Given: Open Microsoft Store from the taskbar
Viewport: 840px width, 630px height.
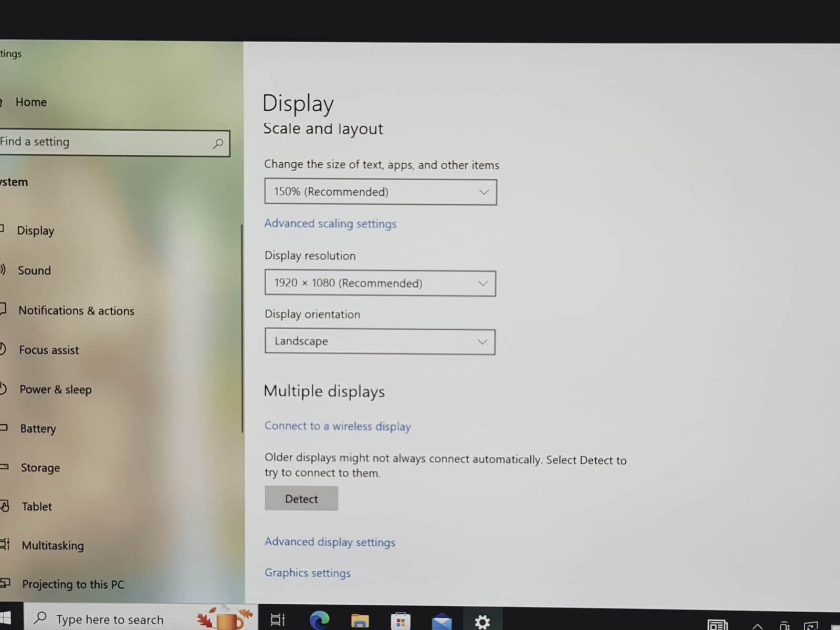Looking at the screenshot, I should coord(401,621).
